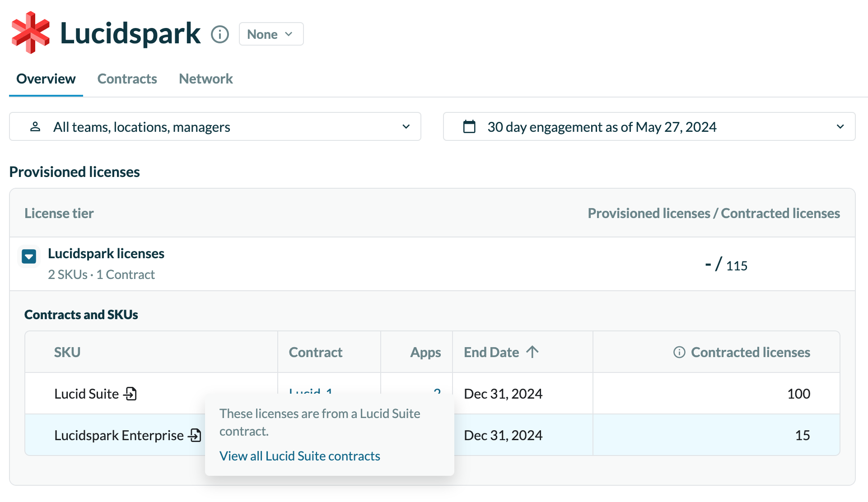
Task: Click the info icon beside Contracted licenses
Action: pyautogui.click(x=679, y=352)
